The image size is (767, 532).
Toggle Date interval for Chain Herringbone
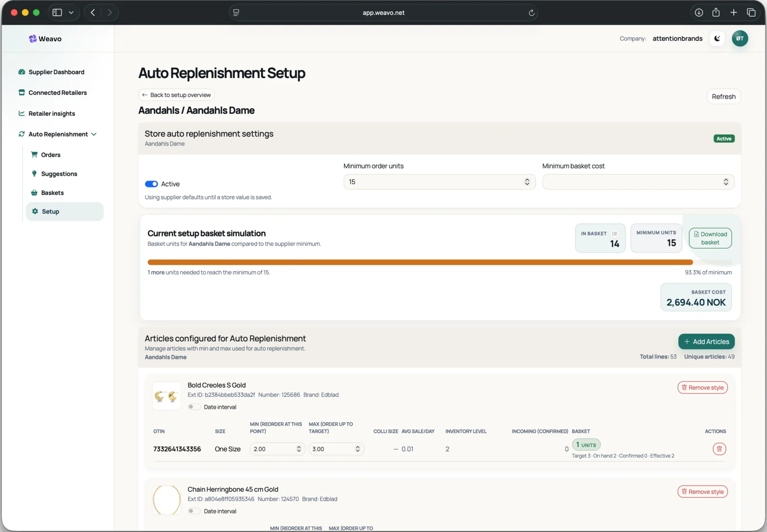(x=194, y=511)
